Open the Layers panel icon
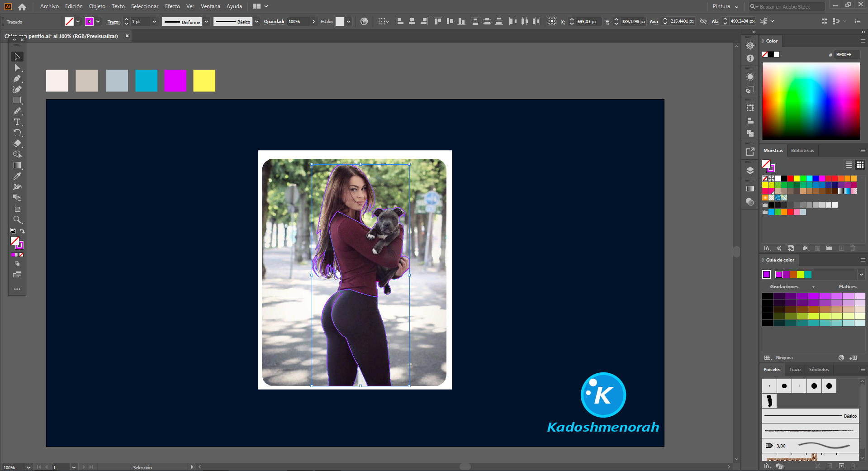The image size is (868, 471). click(750, 171)
